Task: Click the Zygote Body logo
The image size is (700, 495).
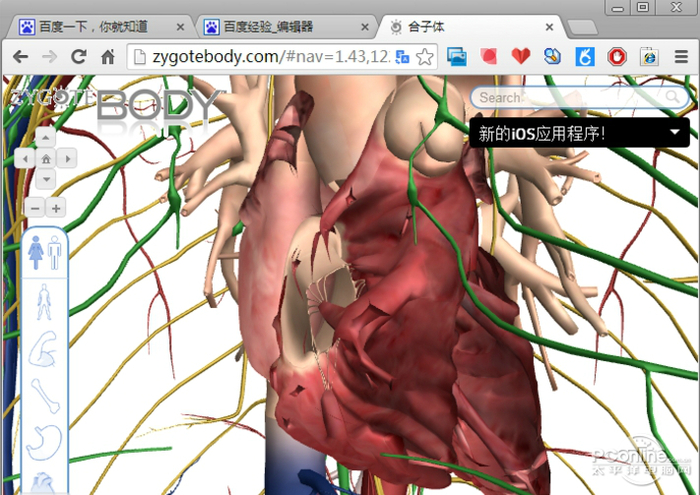Action: tap(117, 104)
